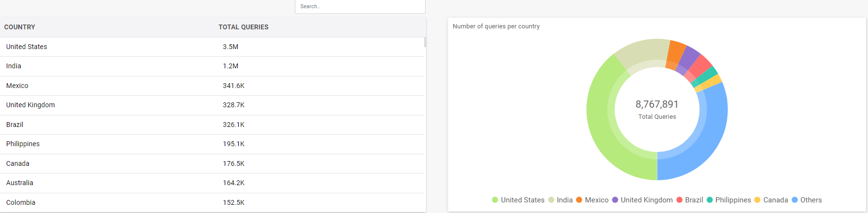
Task: Click the Philippines legend dot
Action: [x=709, y=200]
